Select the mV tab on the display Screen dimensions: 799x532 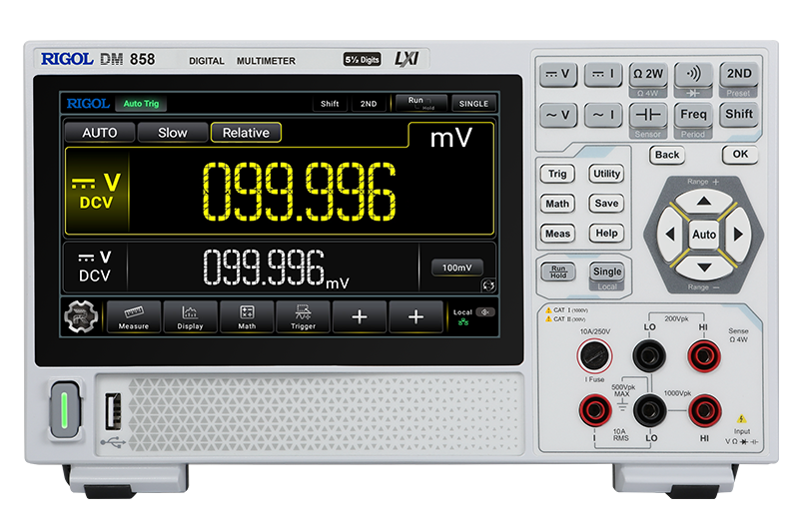click(450, 139)
